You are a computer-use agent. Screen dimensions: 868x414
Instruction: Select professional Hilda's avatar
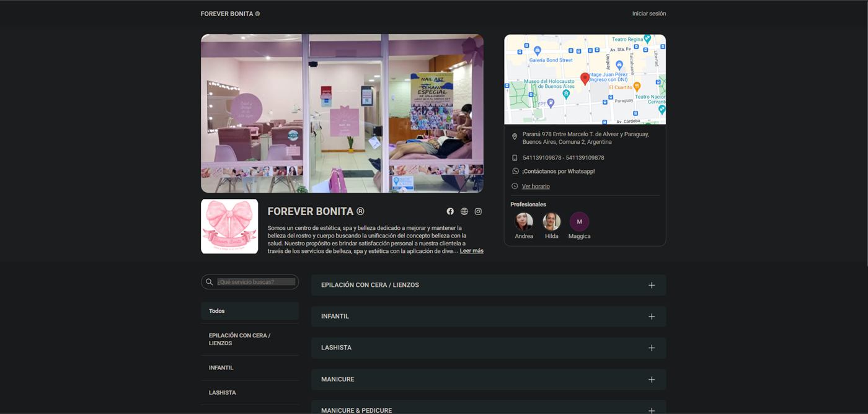[552, 221]
